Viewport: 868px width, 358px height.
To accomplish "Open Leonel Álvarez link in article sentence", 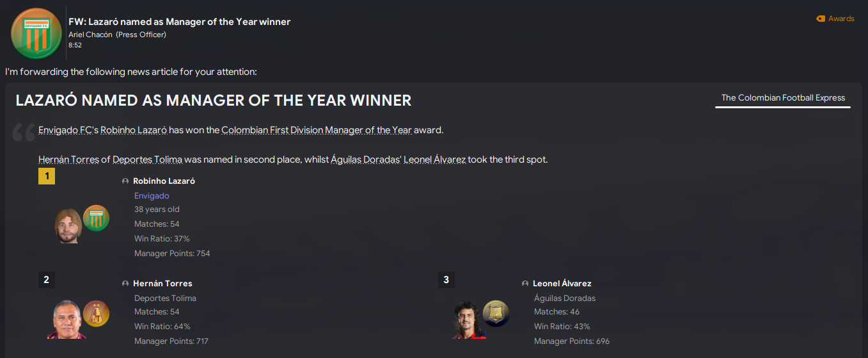I will click(434, 159).
